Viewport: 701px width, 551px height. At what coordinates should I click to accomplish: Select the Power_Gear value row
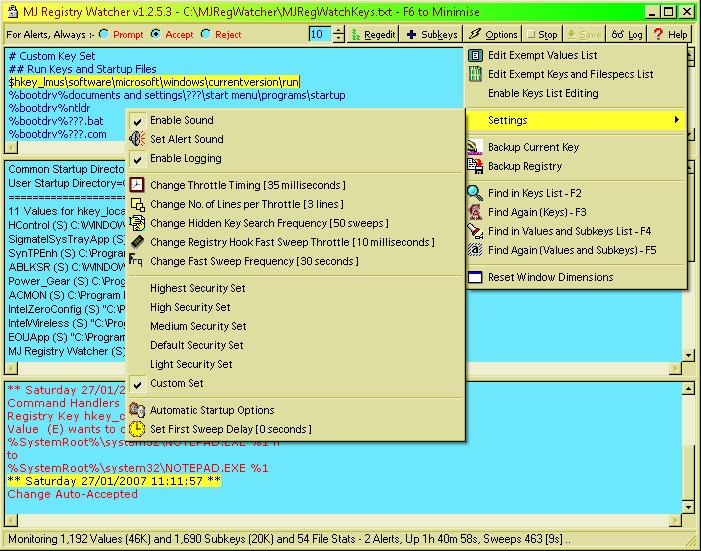coord(66,281)
